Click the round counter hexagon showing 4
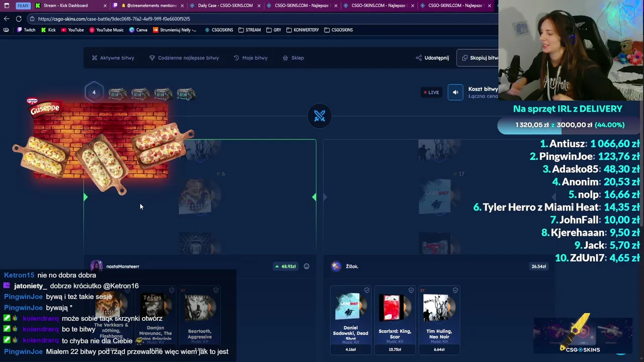The image size is (644, 362). (94, 93)
